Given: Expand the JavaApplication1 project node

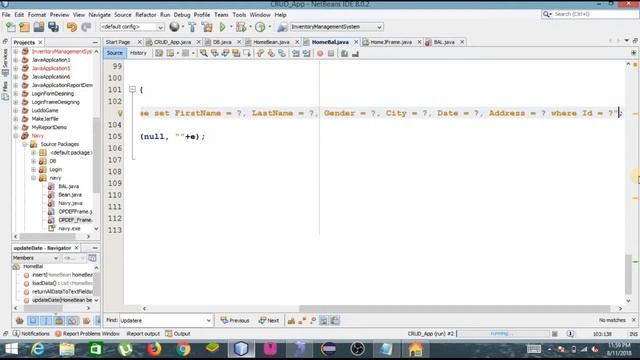Looking at the screenshot, I should point(16,60).
